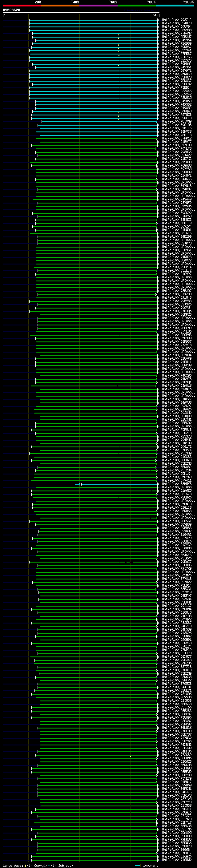Select the UniRef100_B9XGH7 label
This screenshot has width=197, height=868.
pos(177,531)
